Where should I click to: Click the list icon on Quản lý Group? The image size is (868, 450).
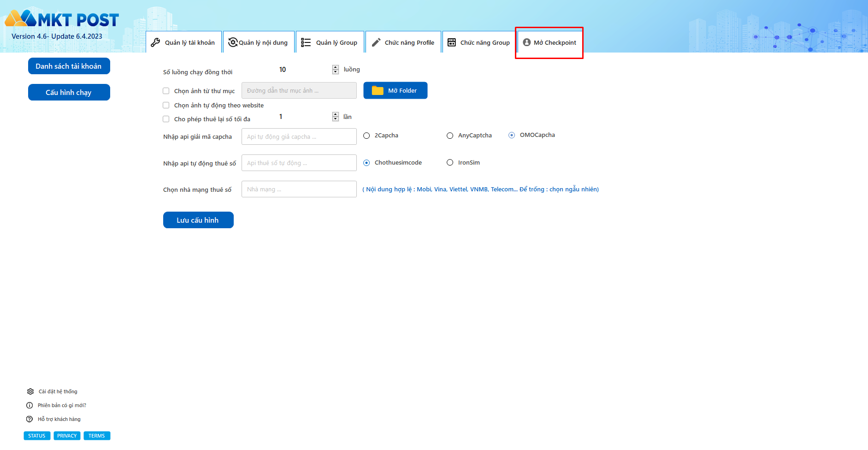(x=306, y=42)
